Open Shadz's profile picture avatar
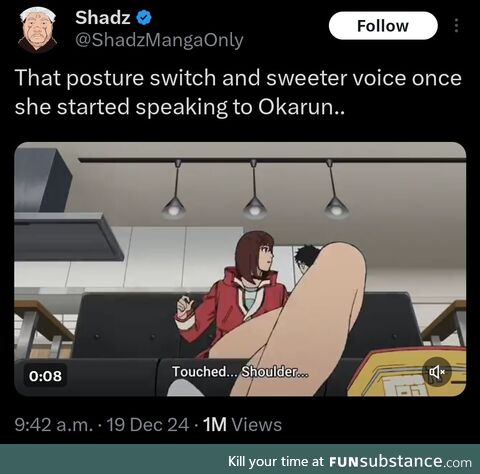Viewport: 480px width, 474px height. pyautogui.click(x=37, y=30)
